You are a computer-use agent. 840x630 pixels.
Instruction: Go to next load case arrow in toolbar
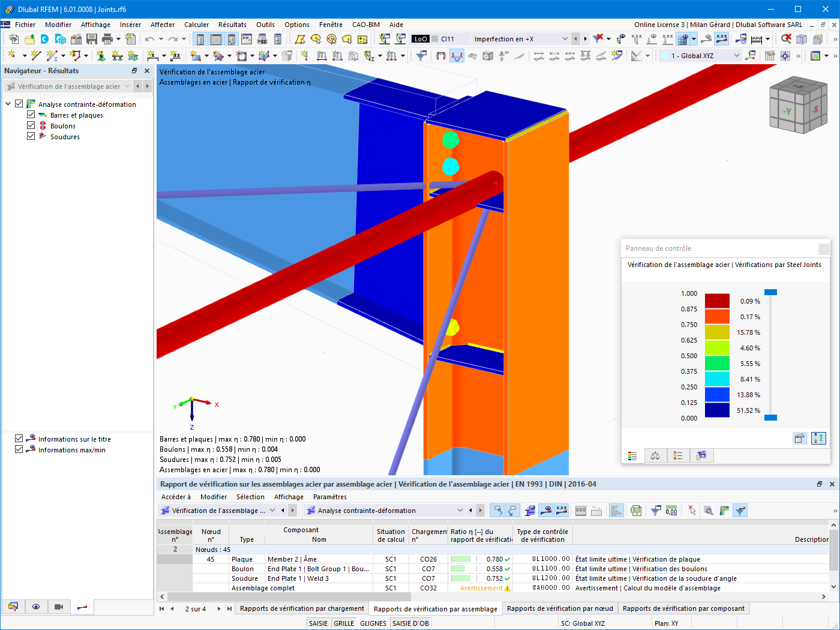585,39
